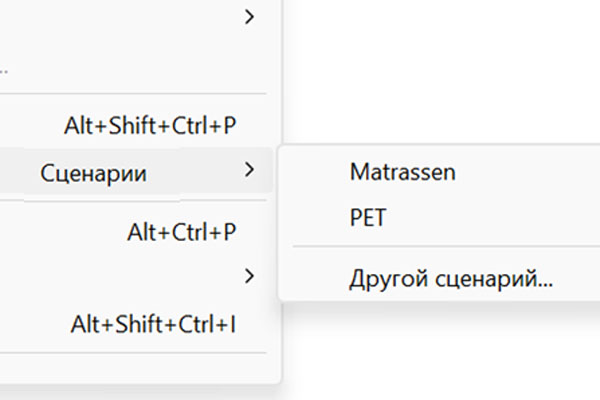600x400 pixels.
Task: Click the PET label in the submenu
Action: (368, 218)
